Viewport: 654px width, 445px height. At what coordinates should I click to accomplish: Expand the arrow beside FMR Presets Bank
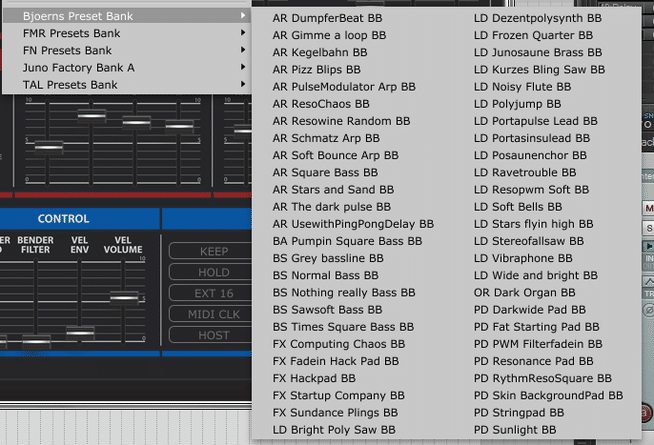point(243,33)
